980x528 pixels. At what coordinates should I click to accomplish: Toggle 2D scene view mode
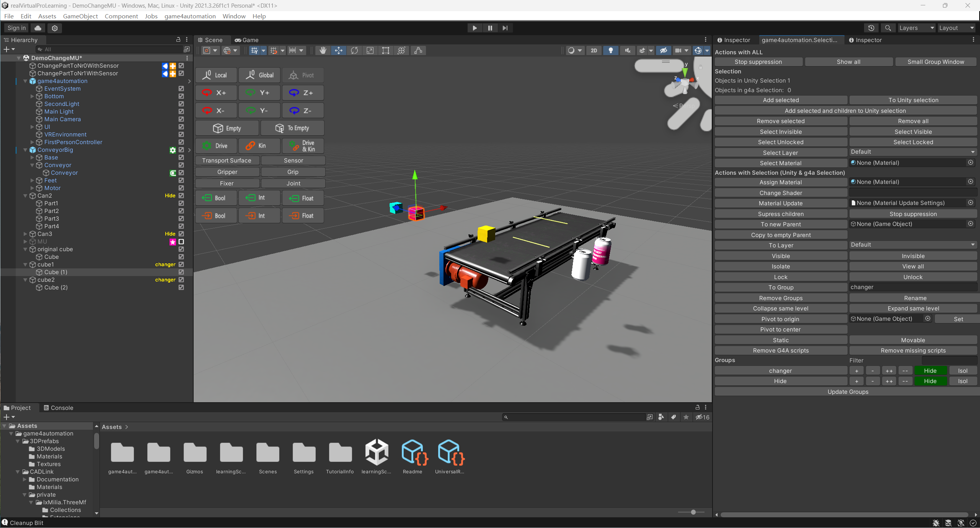594,50
